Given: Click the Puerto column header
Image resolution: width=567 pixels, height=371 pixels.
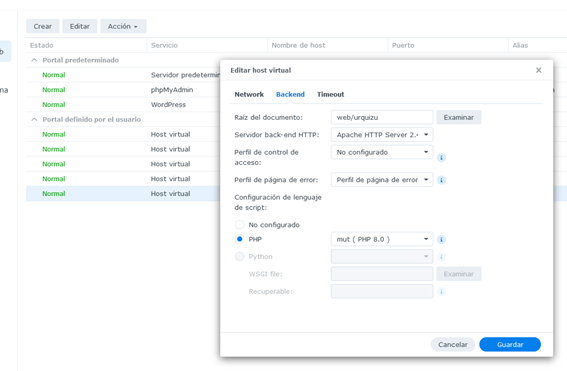Looking at the screenshot, I should [x=448, y=45].
